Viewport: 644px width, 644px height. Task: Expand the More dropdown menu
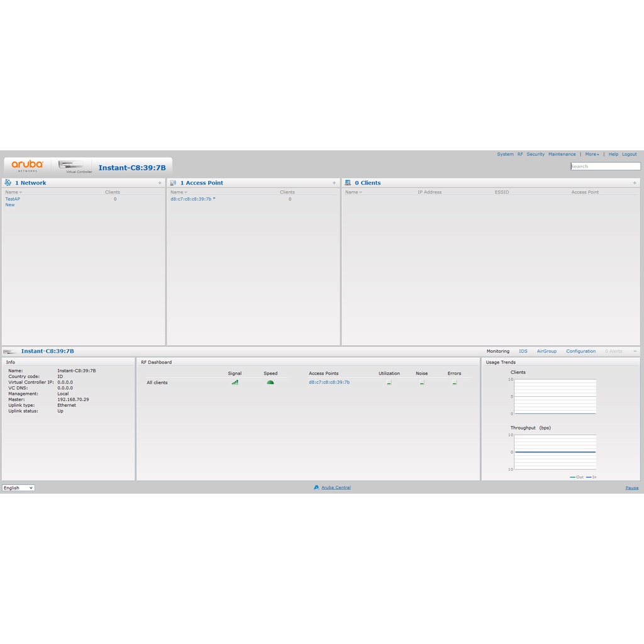click(592, 155)
